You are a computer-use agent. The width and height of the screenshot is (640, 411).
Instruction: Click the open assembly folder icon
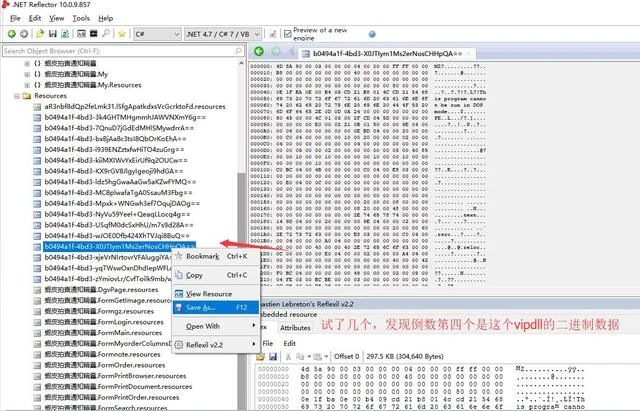click(40, 34)
